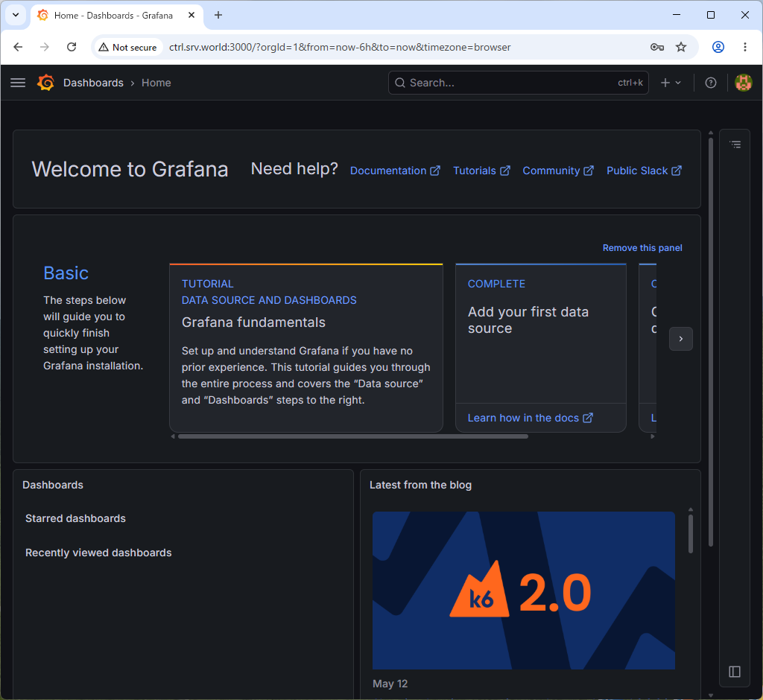763x700 pixels.
Task: Click Recently viewed dashboards heading
Action: click(98, 553)
